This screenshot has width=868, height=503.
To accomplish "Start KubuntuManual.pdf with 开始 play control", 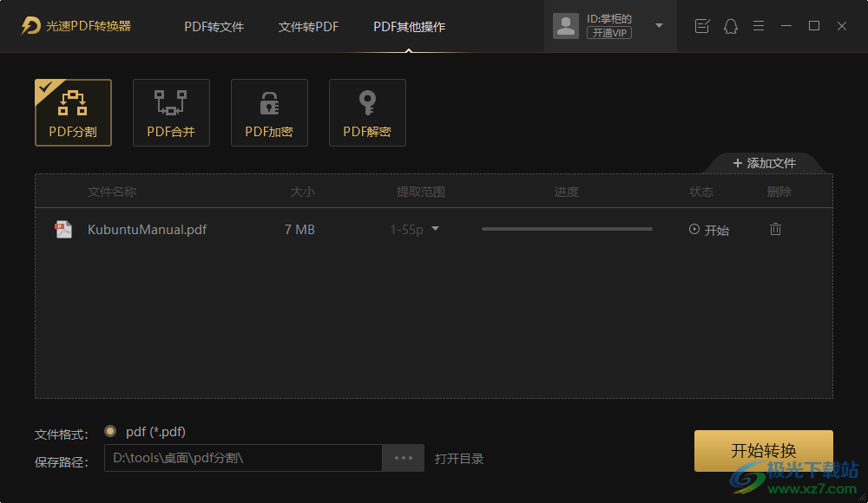I will (x=708, y=230).
